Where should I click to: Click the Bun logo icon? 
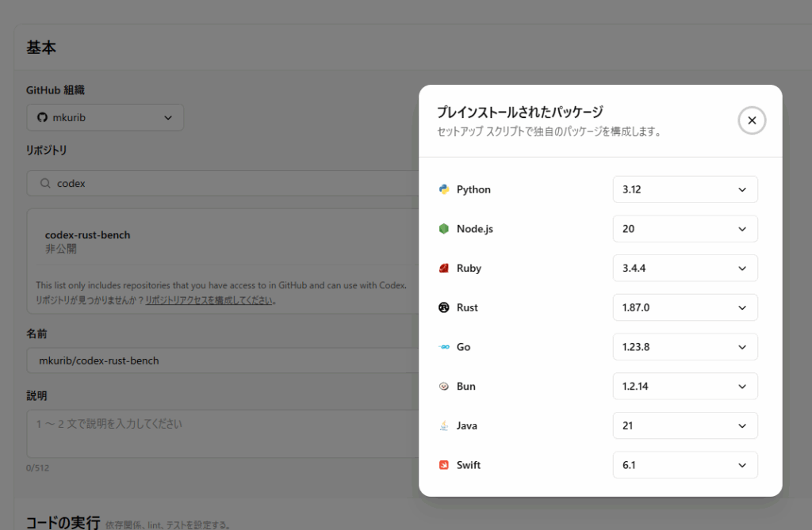point(444,386)
